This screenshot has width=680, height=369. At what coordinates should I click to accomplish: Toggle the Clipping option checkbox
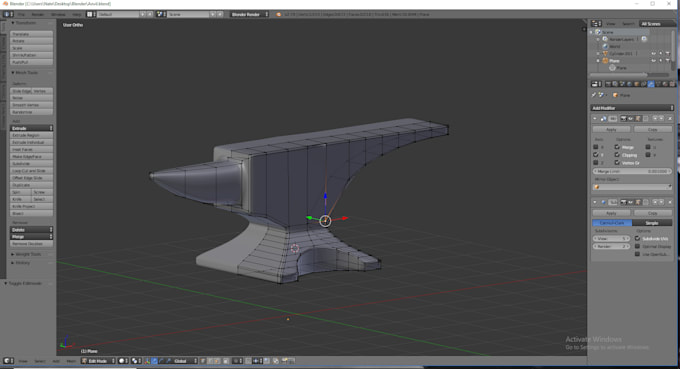point(617,155)
